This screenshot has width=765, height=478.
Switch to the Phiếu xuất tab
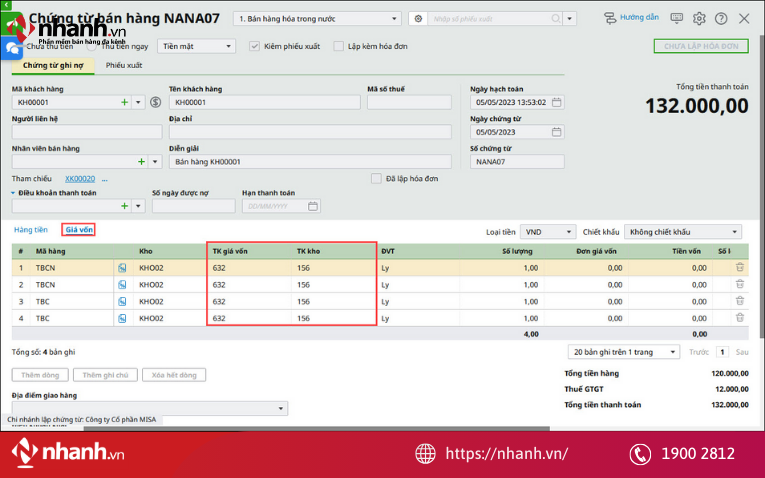tap(124, 65)
